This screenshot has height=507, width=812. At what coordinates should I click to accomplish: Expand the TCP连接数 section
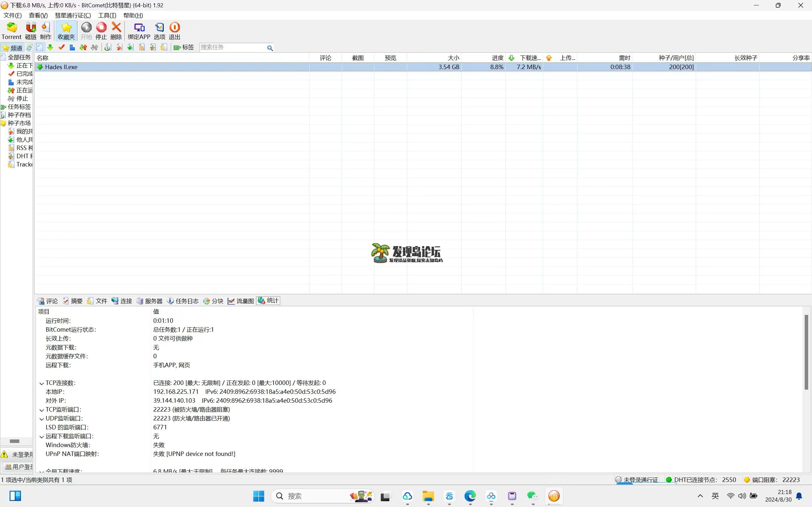click(x=42, y=383)
